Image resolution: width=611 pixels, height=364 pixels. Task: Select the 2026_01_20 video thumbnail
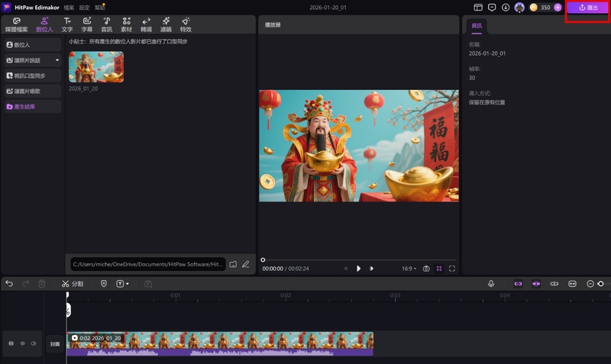pyautogui.click(x=95, y=67)
